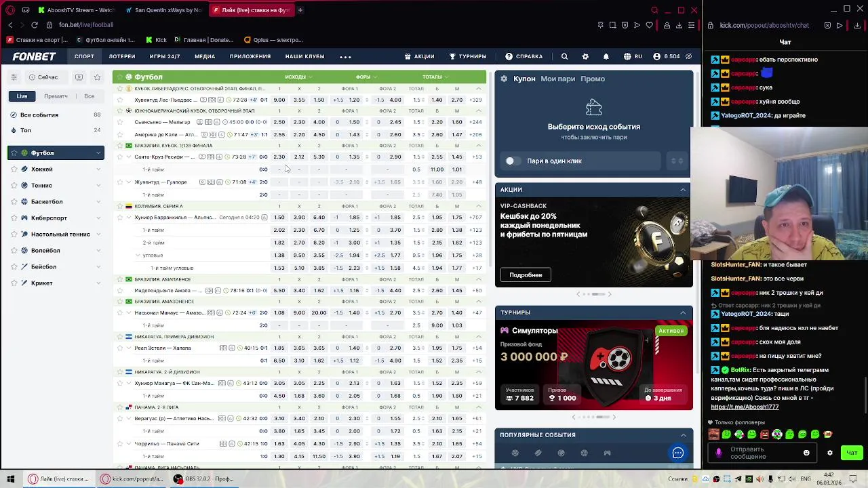Image resolution: width=868 pixels, height=488 pixels.
Task: Open favorites star icon in left sidebar
Action: pos(97,77)
